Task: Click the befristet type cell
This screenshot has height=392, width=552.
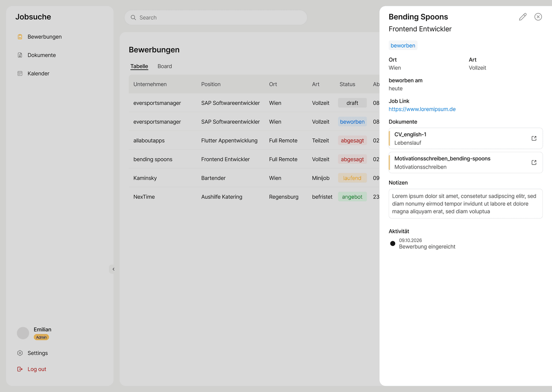Action: coord(322,197)
